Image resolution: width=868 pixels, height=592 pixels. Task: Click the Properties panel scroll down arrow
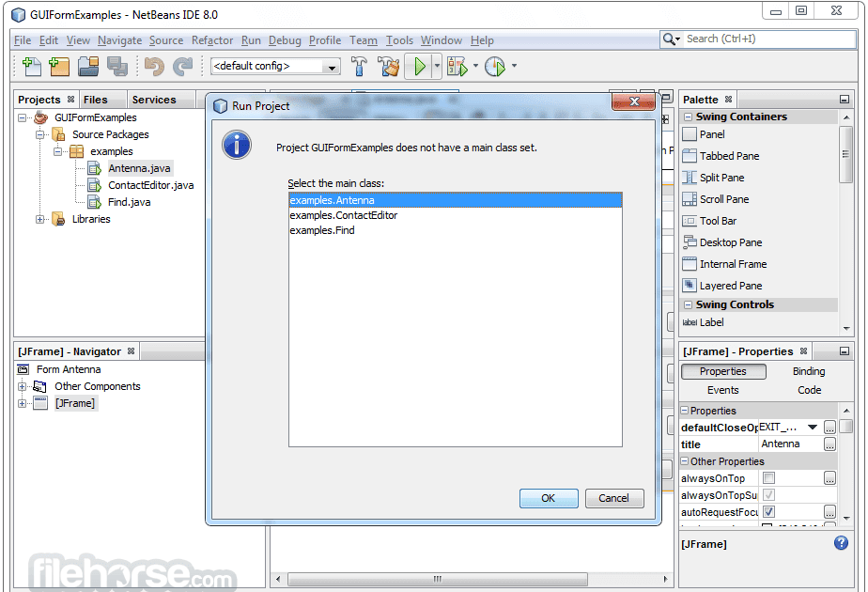[846, 519]
